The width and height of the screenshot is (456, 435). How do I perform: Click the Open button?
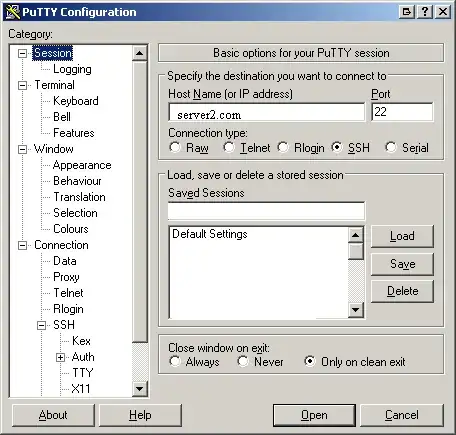pos(314,415)
